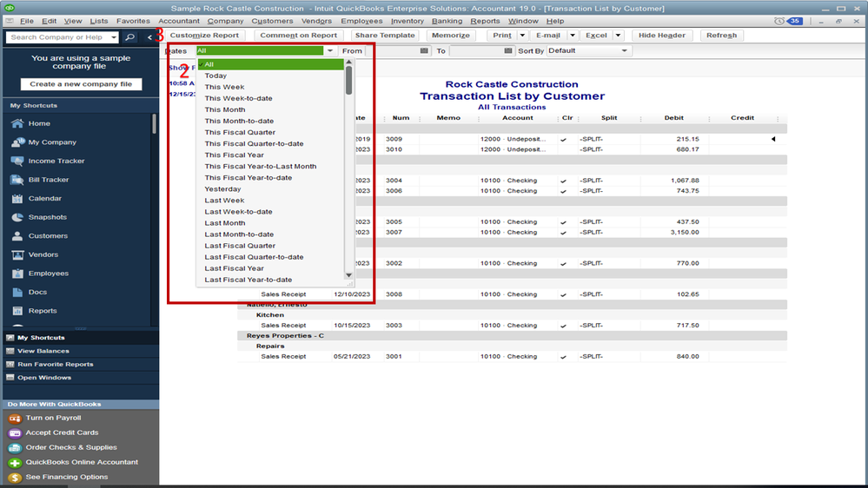Click See Financing Options

click(66, 477)
